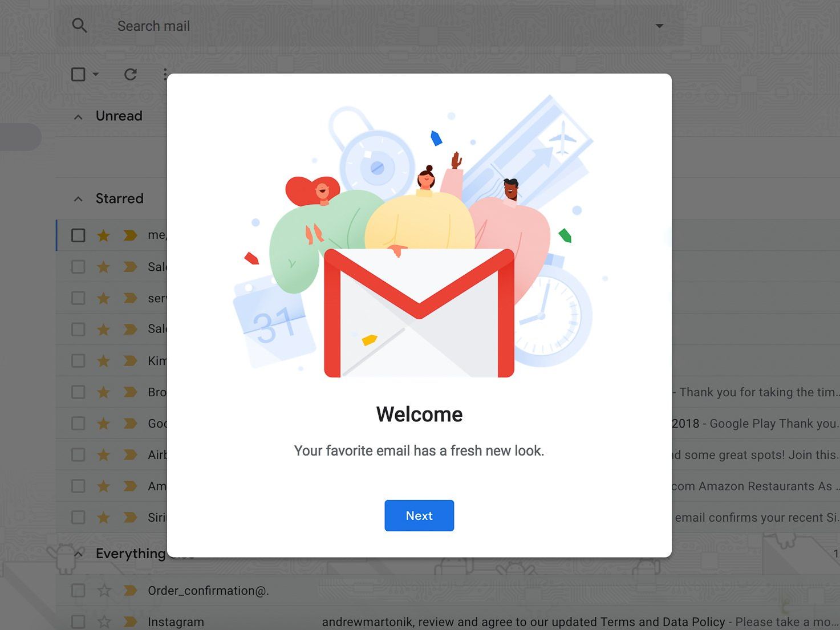Screen dimensions: 840x630
Task: Click the refresh icon
Action: [131, 74]
